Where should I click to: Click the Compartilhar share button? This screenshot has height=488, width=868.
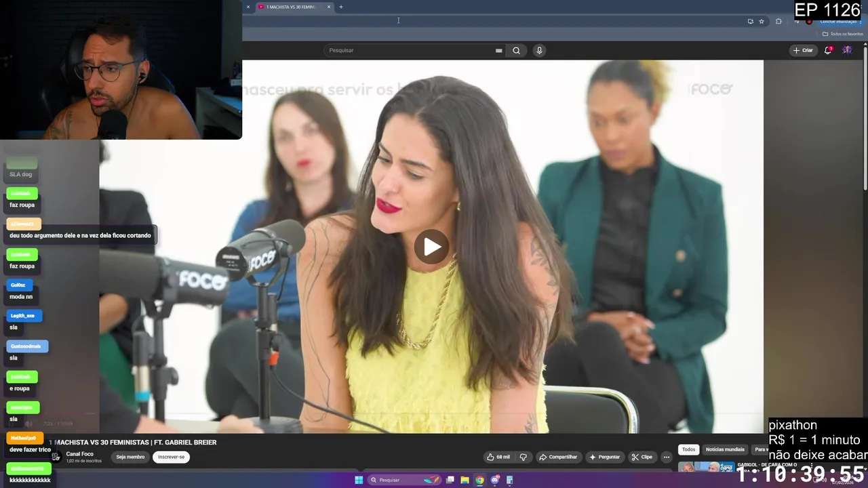[x=557, y=457]
